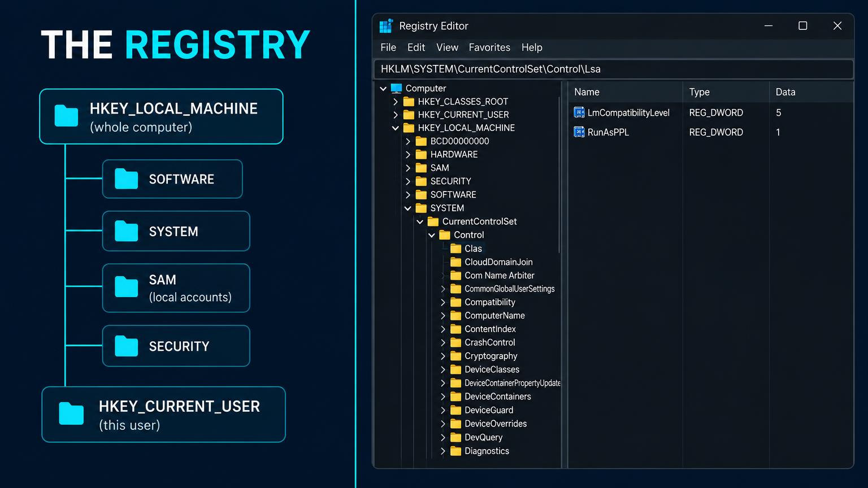Click the SECURITY box in left diagram
Image resolution: width=868 pixels, height=488 pixels.
176,346
